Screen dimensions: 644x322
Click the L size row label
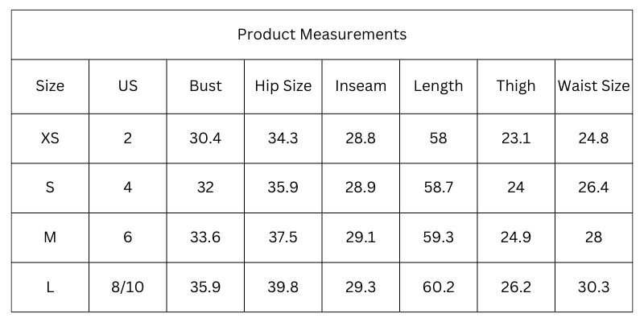(x=50, y=287)
